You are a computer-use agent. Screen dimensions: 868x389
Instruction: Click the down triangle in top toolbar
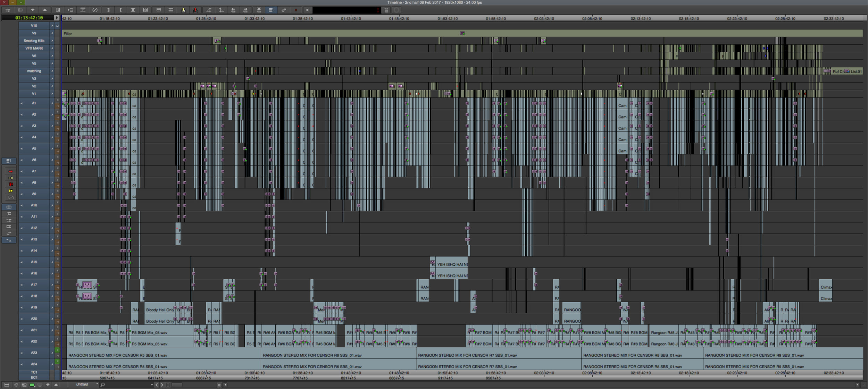pyautogui.click(x=32, y=10)
